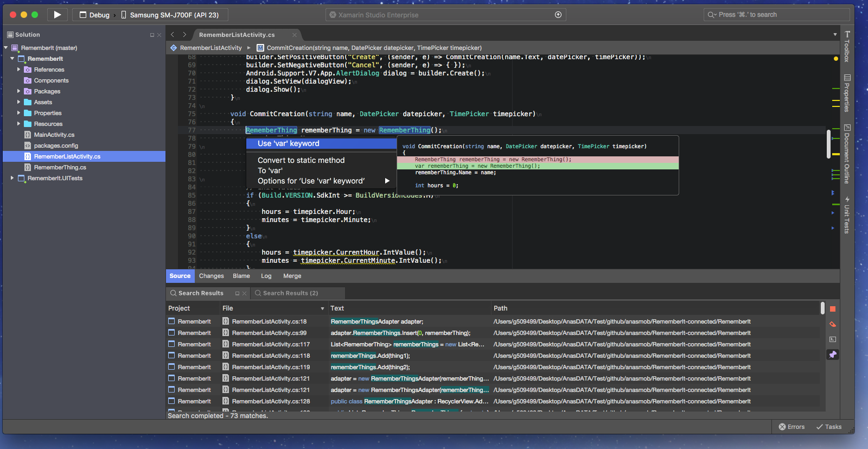Sort results by the Project column header

pyautogui.click(x=193, y=308)
